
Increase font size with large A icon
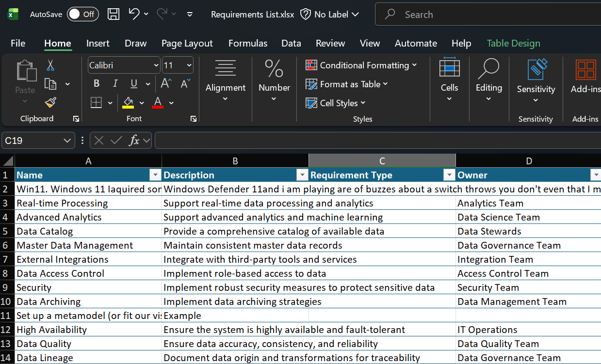[166, 83]
